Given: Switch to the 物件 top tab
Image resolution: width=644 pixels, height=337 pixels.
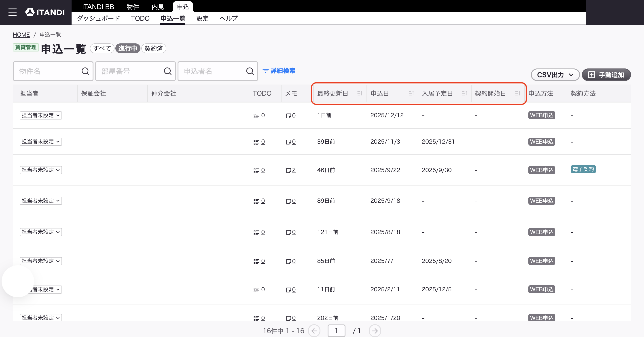Looking at the screenshot, I should pyautogui.click(x=133, y=7).
